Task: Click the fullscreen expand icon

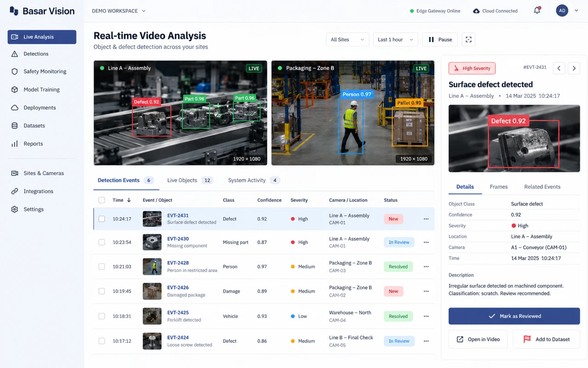Action: (469, 40)
